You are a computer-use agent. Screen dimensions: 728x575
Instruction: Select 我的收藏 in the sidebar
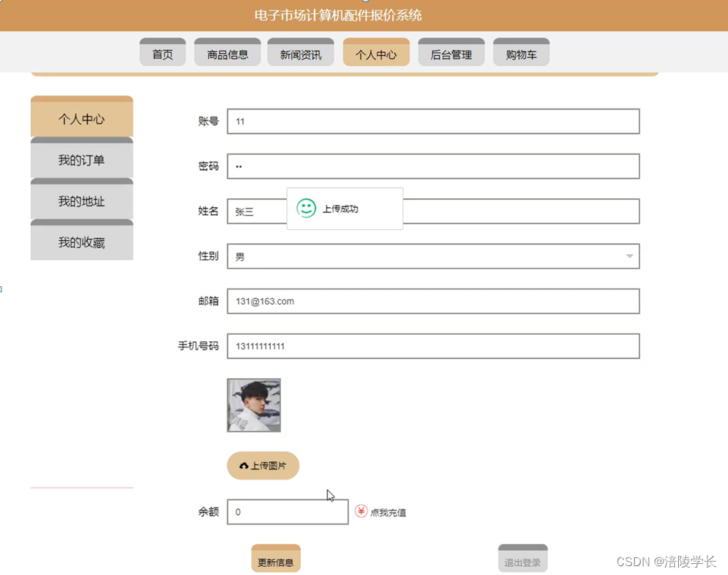coord(81,241)
